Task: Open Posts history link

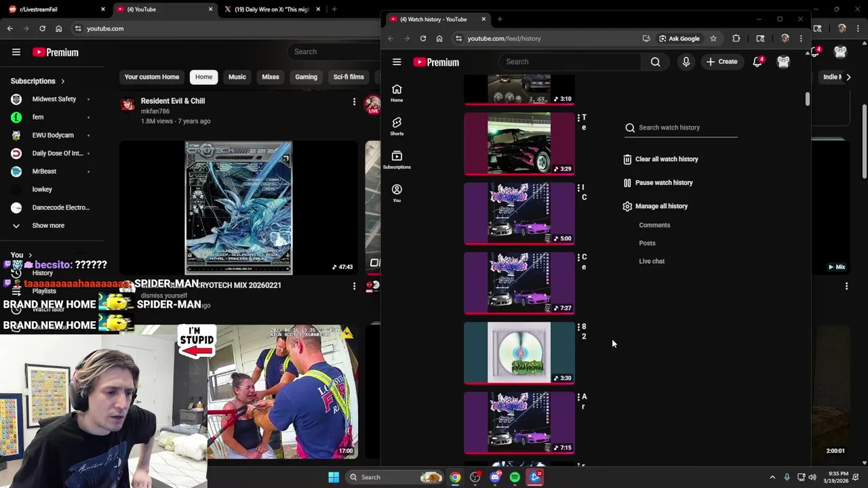Action: [647, 243]
